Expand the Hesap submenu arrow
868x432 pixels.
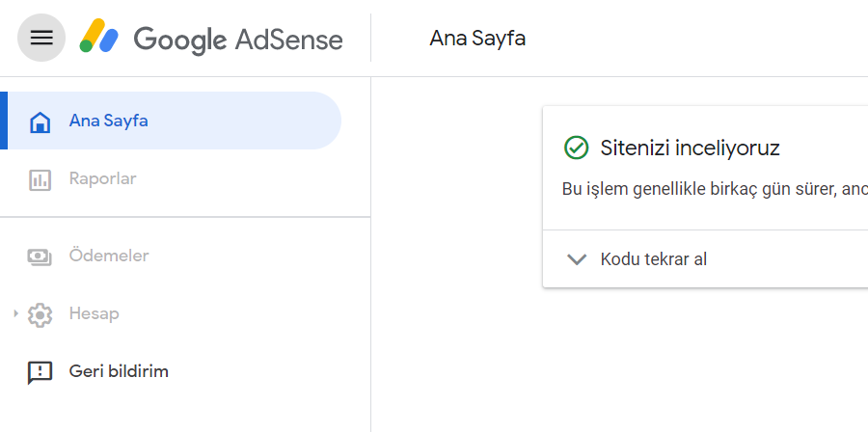click(15, 313)
